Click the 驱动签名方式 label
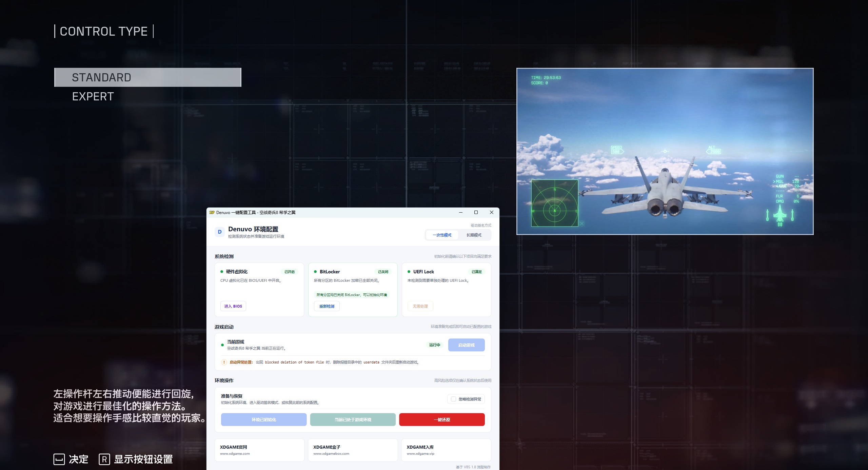The height and width of the screenshot is (470, 868). tap(481, 226)
